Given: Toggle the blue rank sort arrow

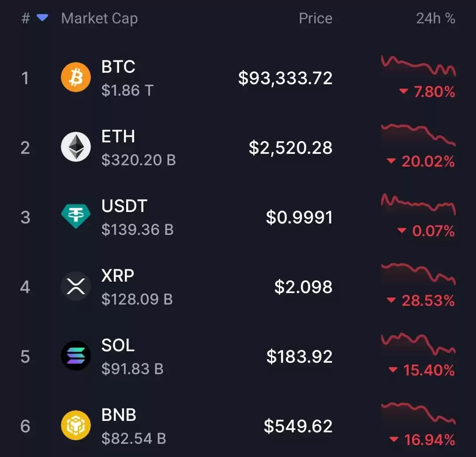Looking at the screenshot, I should pos(42,18).
